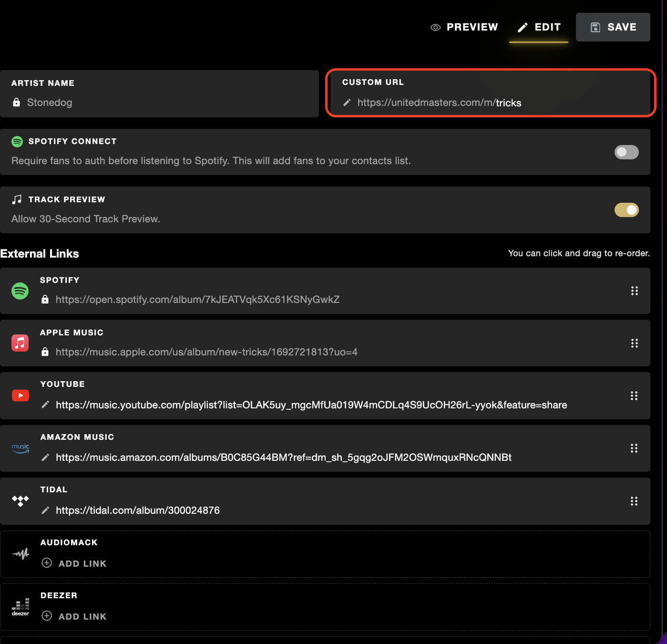
Task: Click the pencil icon on Amazon Music link
Action: tap(45, 457)
